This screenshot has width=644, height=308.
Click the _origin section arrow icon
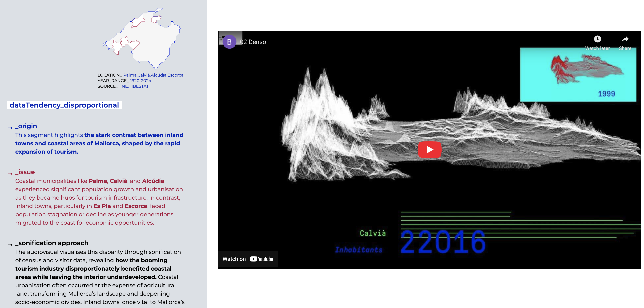[x=10, y=127]
